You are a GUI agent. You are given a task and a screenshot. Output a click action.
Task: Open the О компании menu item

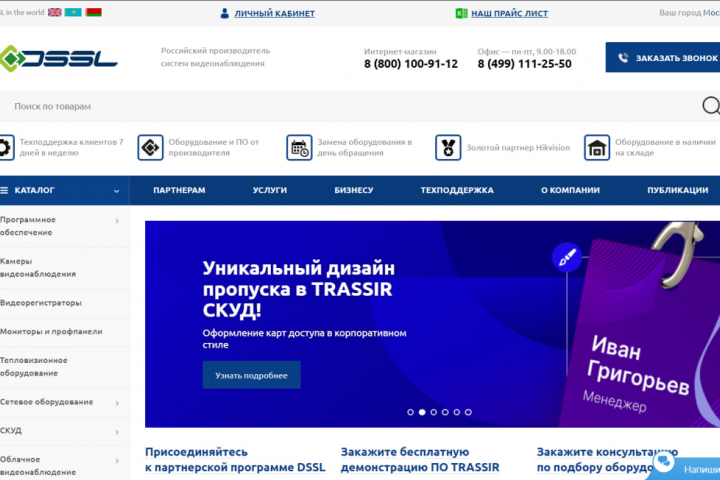(x=570, y=190)
